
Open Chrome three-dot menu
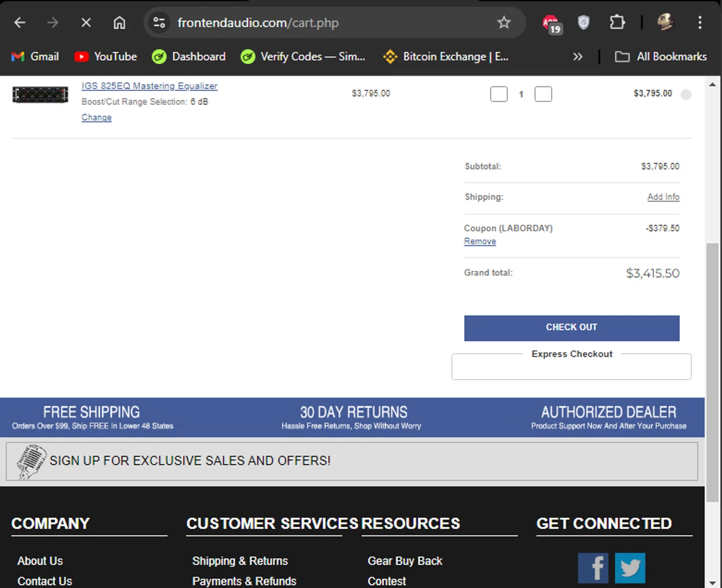[x=700, y=23]
